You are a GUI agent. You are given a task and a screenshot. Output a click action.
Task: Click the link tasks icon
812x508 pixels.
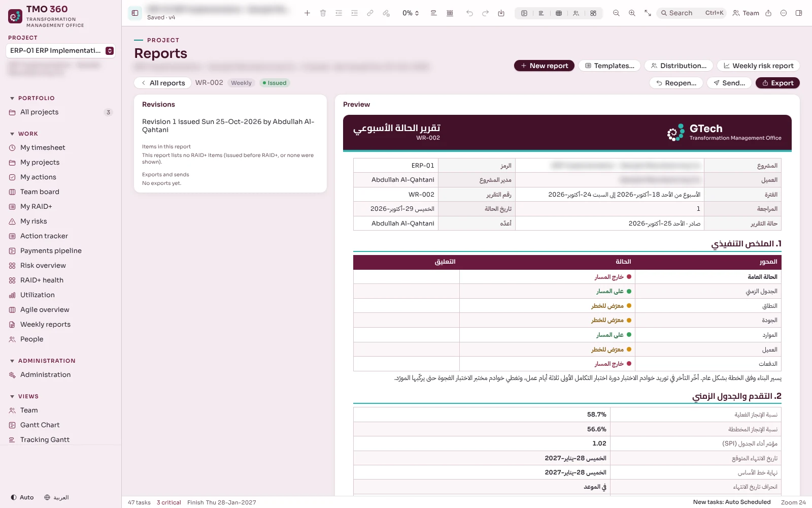[370, 13]
